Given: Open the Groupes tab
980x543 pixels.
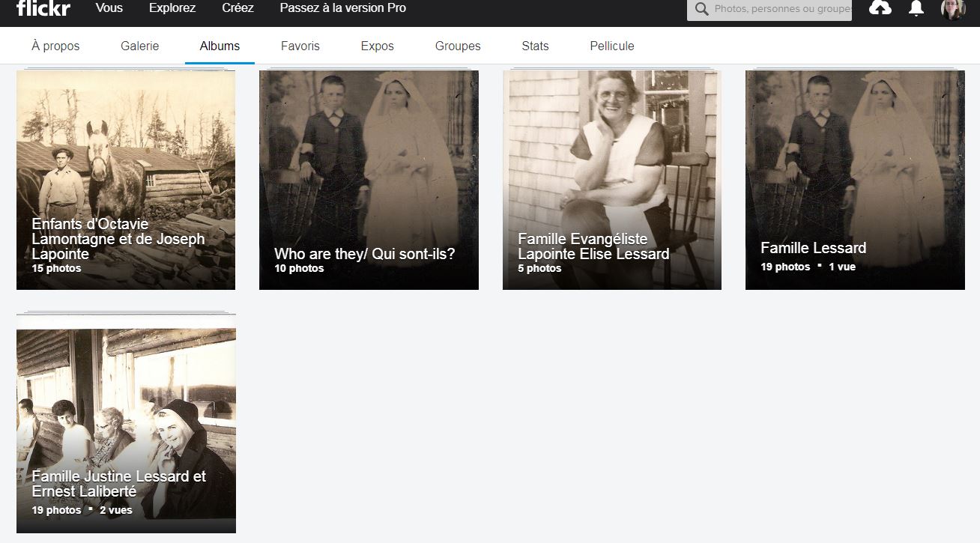Looking at the screenshot, I should pos(458,46).
